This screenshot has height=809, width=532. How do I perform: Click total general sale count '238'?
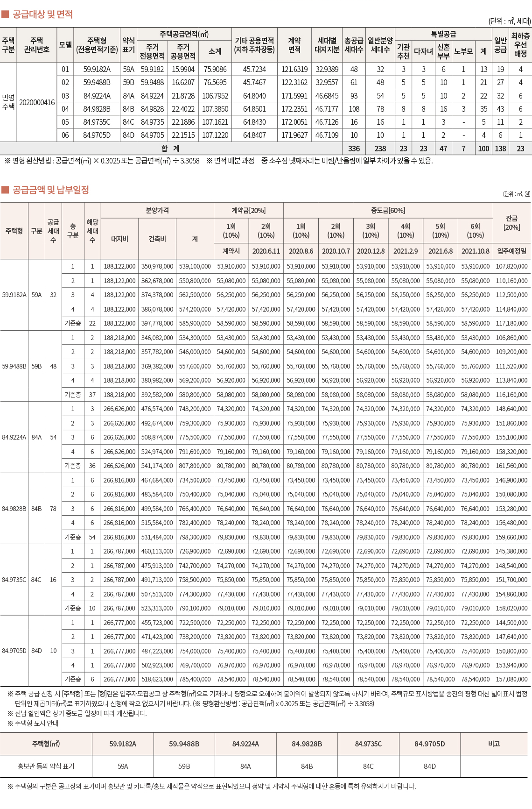point(380,149)
